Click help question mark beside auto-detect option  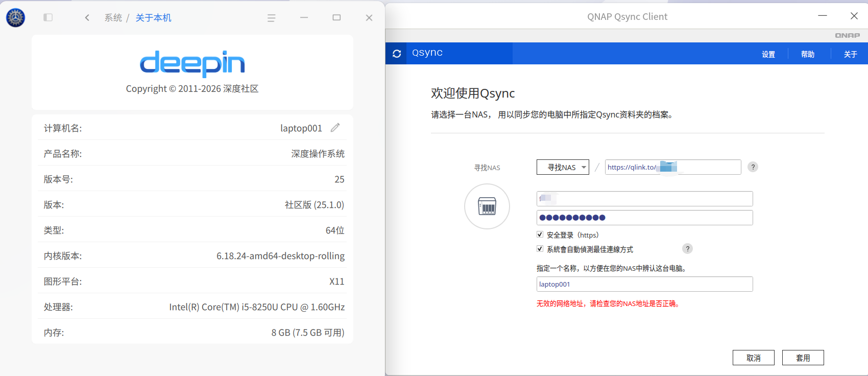[x=688, y=249]
